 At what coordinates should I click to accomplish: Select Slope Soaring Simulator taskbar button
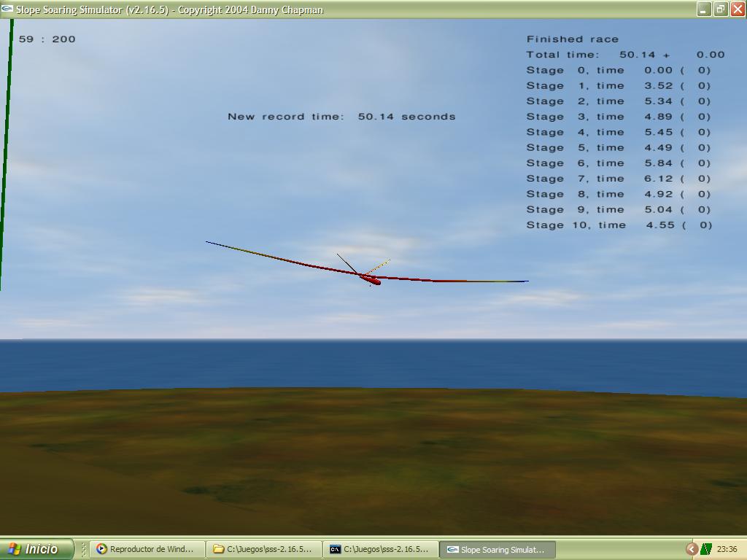pos(497,549)
